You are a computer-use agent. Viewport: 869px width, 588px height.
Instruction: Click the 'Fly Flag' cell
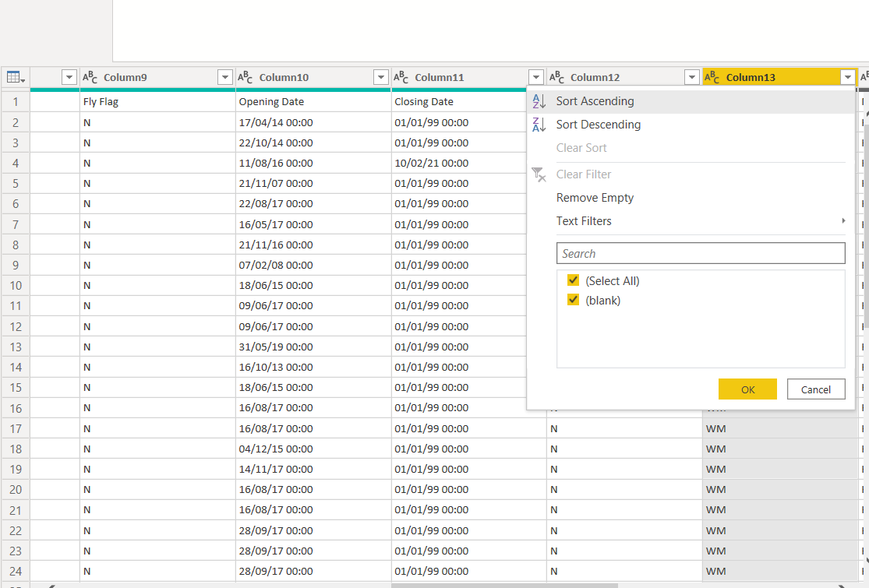pyautogui.click(x=157, y=102)
